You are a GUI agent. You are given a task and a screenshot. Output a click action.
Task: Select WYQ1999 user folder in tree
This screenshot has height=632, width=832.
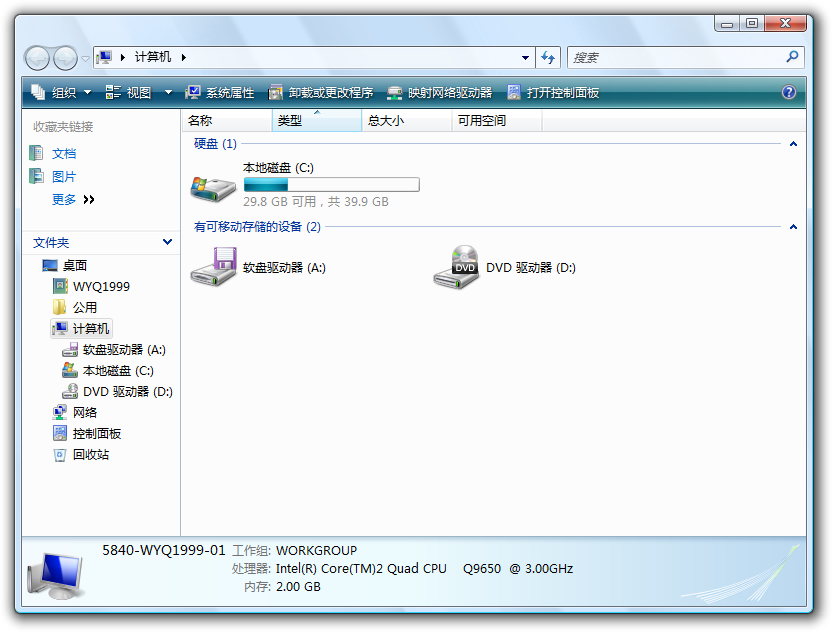(101, 287)
